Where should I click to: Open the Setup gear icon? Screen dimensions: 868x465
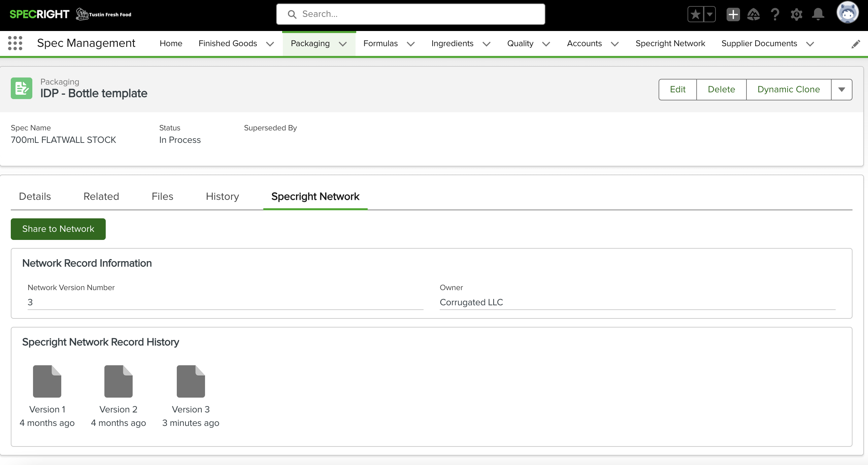[x=796, y=14]
